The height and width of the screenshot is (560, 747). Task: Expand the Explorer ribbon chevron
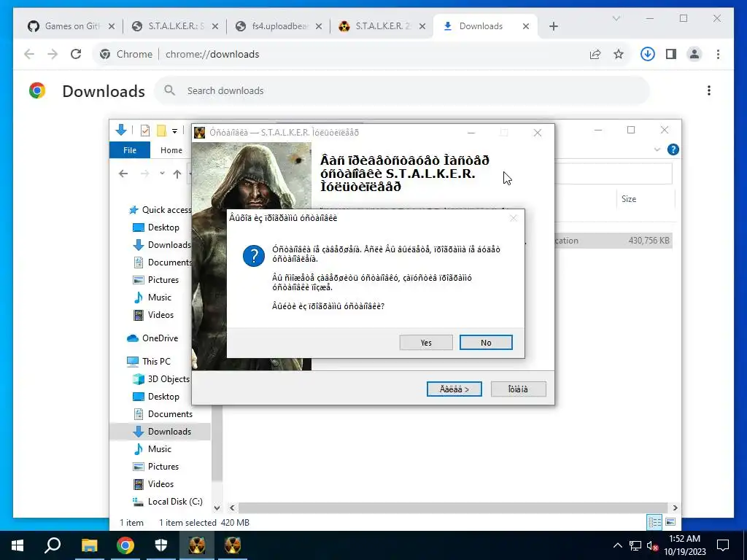(x=657, y=149)
